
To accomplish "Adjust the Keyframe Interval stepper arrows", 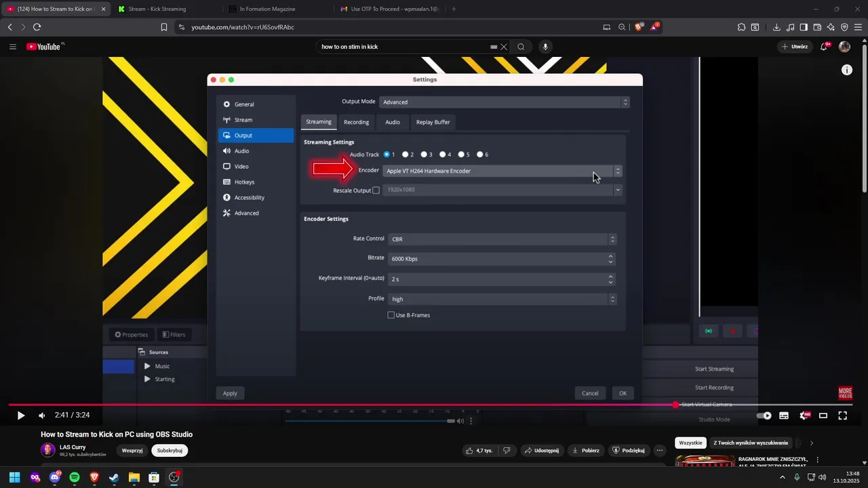I will (611, 279).
